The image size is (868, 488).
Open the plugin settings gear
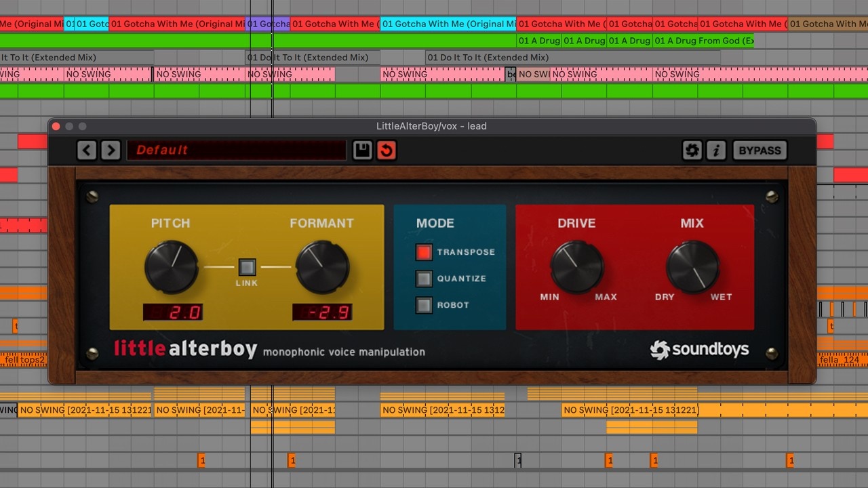pyautogui.click(x=692, y=150)
